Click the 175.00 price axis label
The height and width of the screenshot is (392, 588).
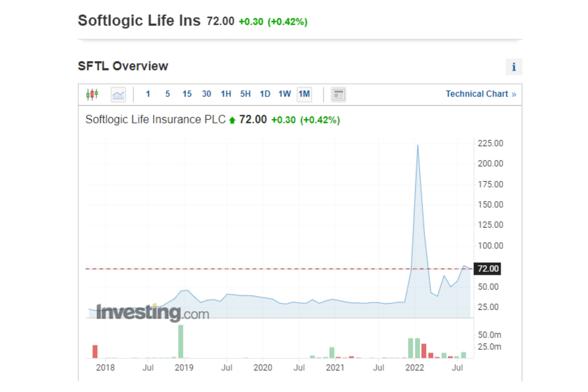click(x=491, y=184)
